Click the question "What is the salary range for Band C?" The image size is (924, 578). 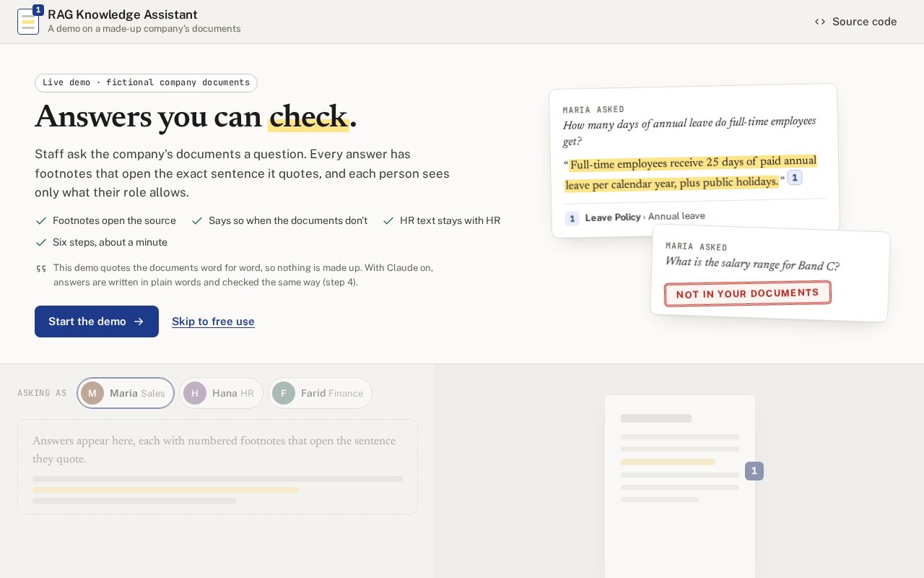752,264
